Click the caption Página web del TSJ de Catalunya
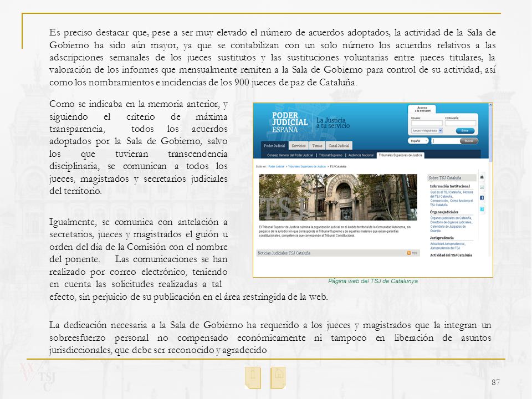This screenshot has width=532, height=399. point(373,281)
